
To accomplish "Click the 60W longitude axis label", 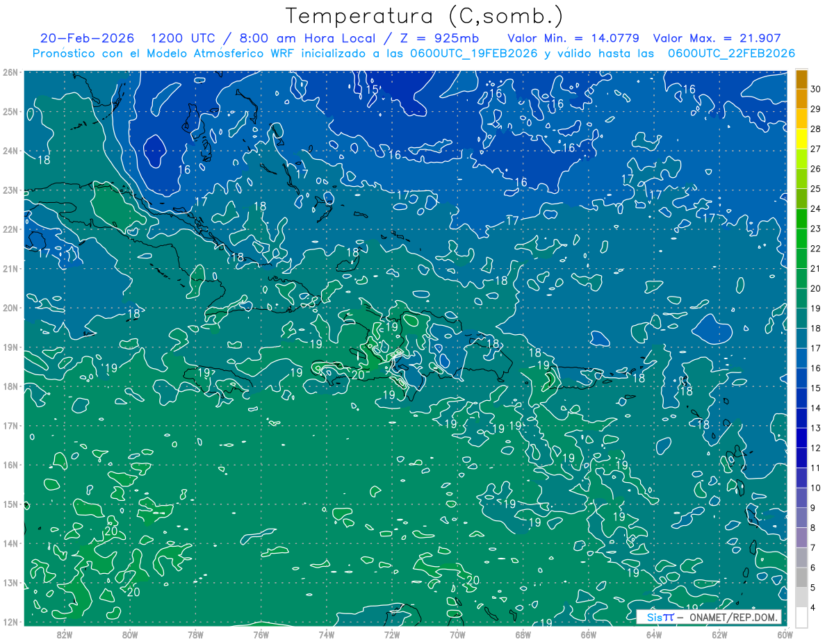I will click(785, 634).
